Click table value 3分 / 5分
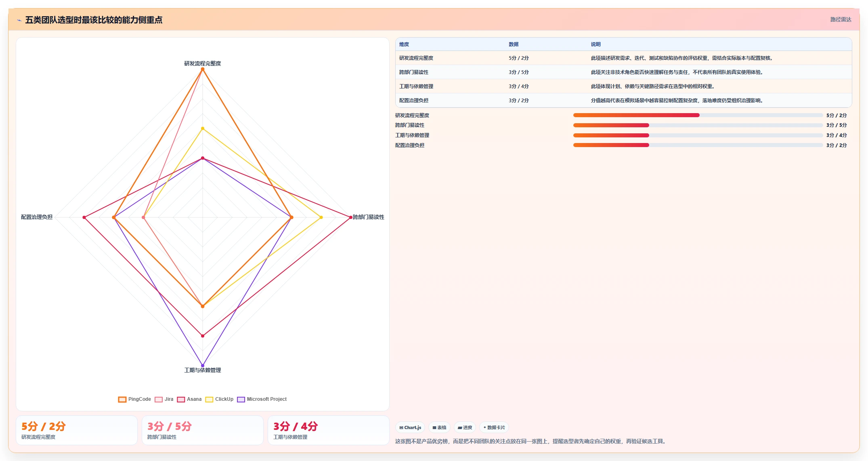This screenshot has width=868, height=461. pos(519,72)
